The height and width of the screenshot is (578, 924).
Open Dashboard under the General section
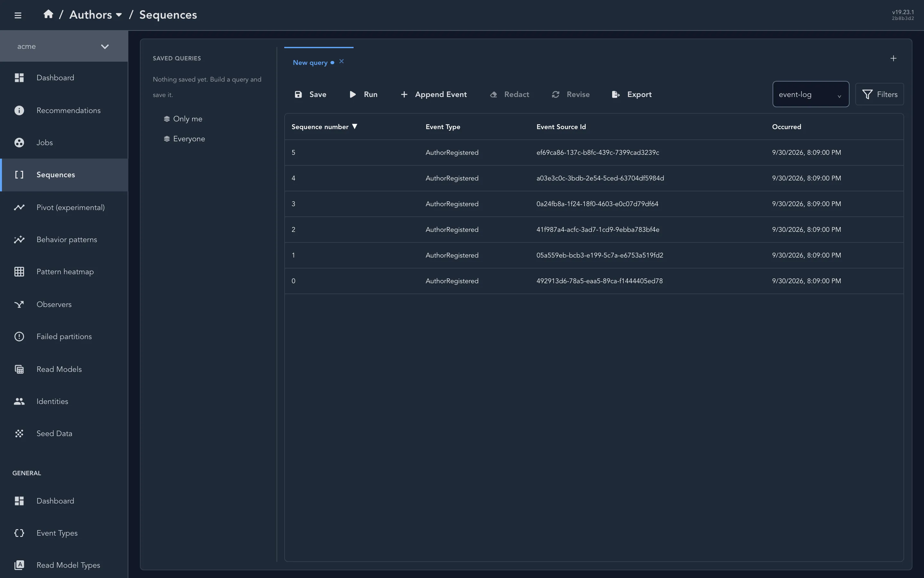[64, 501]
